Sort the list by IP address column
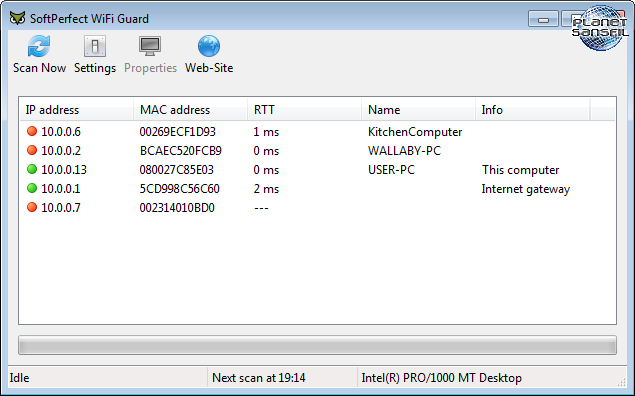Screen dimensions: 635x396 [x=77, y=110]
